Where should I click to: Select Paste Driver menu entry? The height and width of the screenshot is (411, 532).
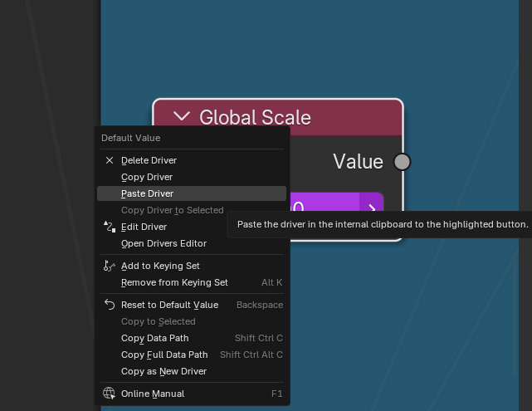pos(192,193)
